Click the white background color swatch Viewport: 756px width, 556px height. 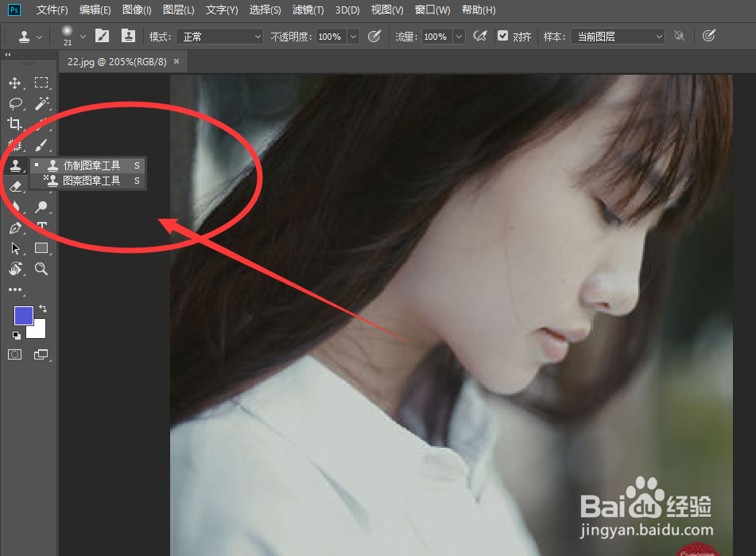[x=39, y=330]
